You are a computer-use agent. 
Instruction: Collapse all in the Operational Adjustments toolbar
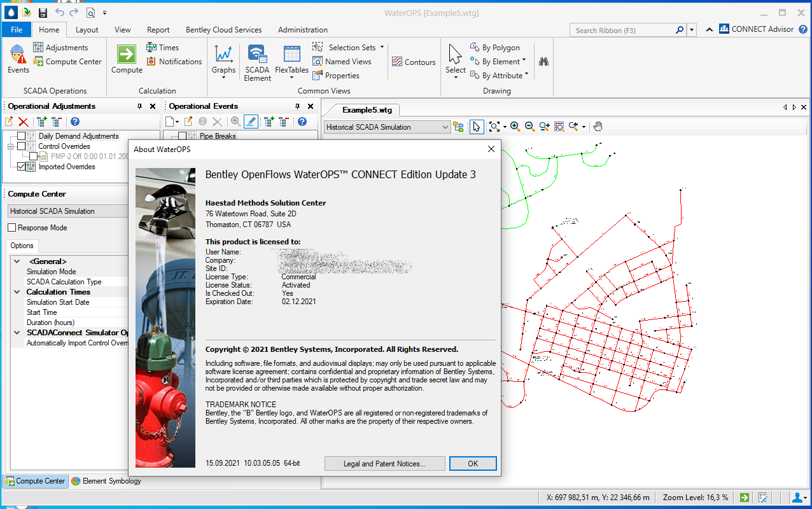[56, 122]
